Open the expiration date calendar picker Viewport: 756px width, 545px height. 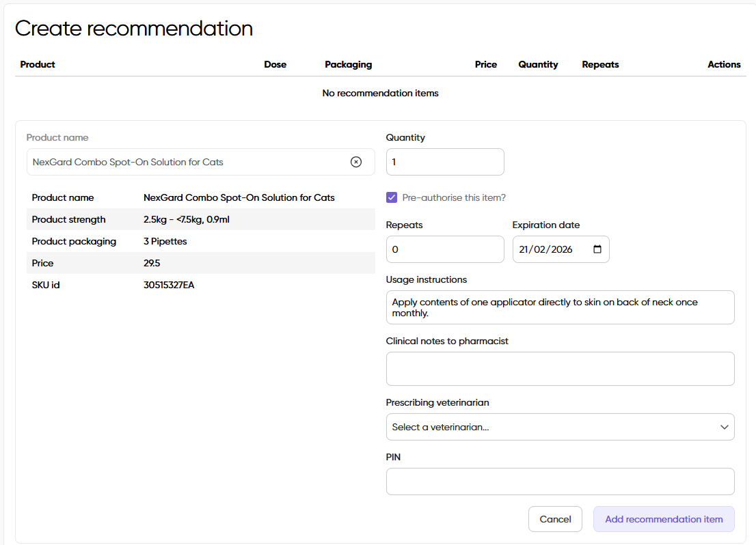coord(597,249)
